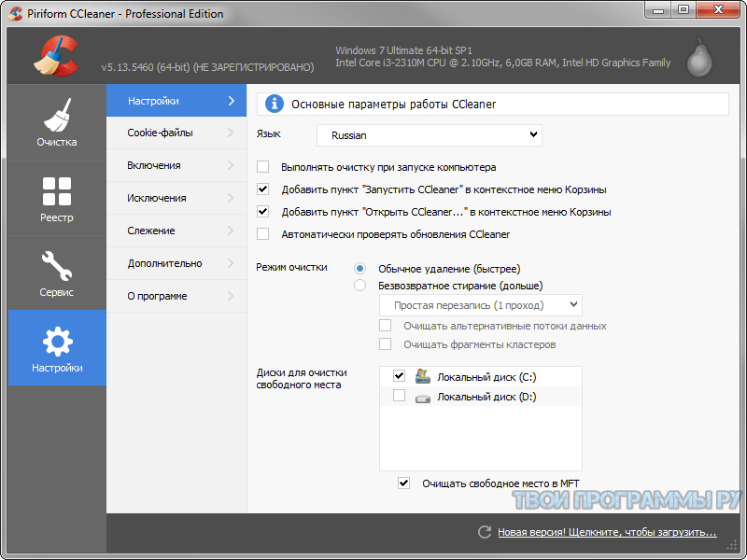The height and width of the screenshot is (560, 747).
Task: Toggle 'Открыть CCleaner...' Recycle Bin menu option
Action: click(263, 212)
